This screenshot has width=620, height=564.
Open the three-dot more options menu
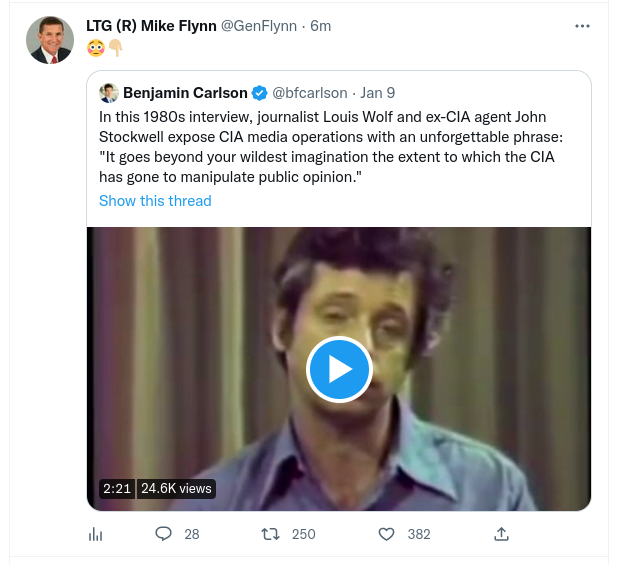pos(582,26)
